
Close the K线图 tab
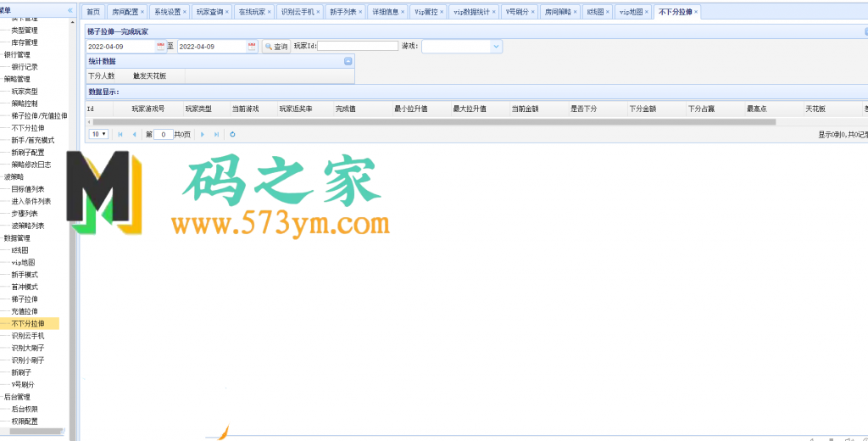(x=607, y=12)
